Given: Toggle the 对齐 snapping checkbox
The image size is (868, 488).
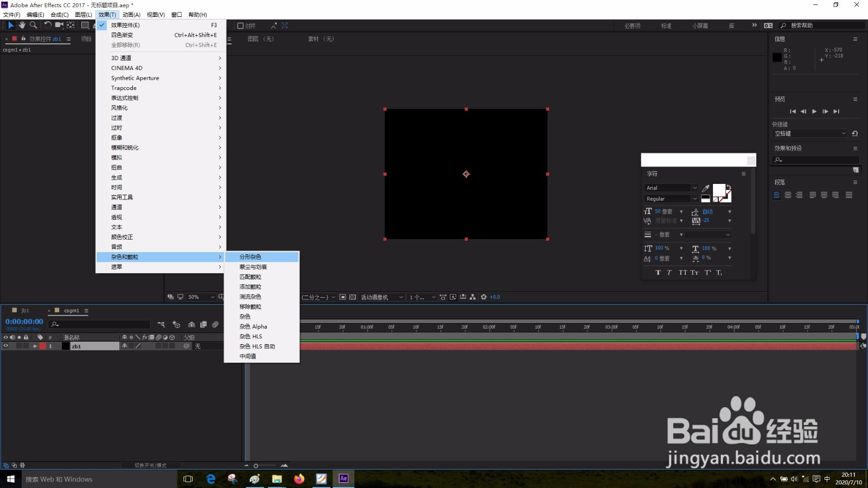Looking at the screenshot, I should [x=241, y=25].
